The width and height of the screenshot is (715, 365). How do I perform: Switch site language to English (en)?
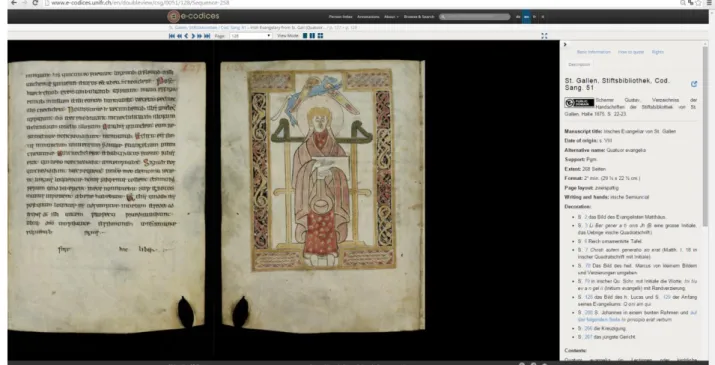[x=527, y=16]
